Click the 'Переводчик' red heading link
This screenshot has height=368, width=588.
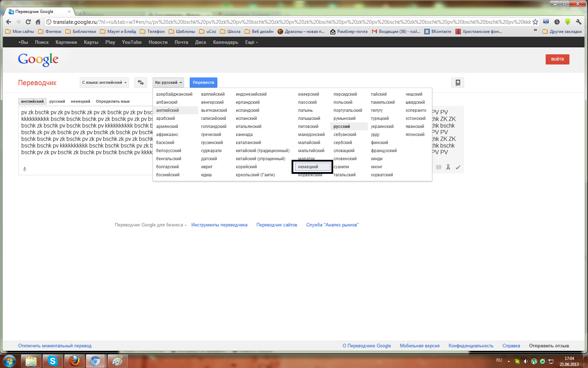(x=37, y=83)
